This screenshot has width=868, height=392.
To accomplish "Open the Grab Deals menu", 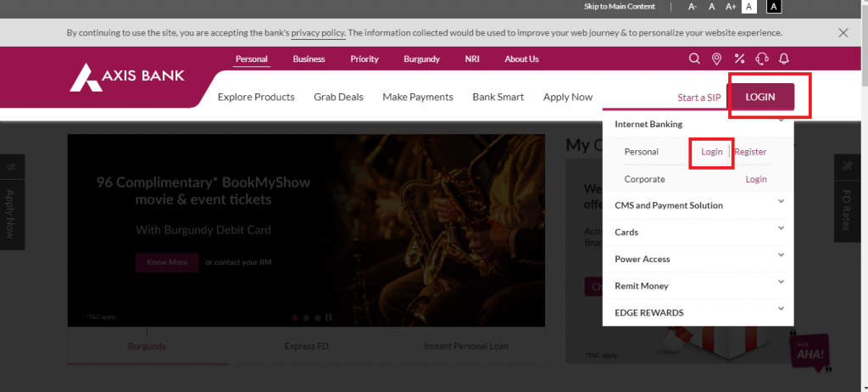I will [338, 97].
